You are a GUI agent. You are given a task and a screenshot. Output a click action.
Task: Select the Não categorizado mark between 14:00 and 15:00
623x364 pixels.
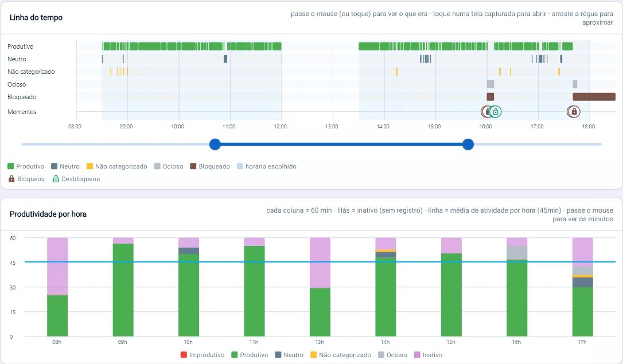(x=396, y=72)
